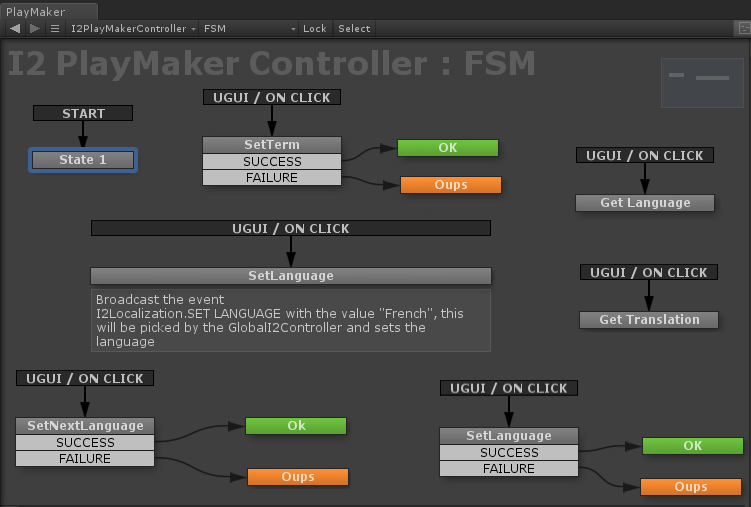Click the Select toolbar button
Image resolution: width=751 pixels, height=507 pixels.
(354, 29)
